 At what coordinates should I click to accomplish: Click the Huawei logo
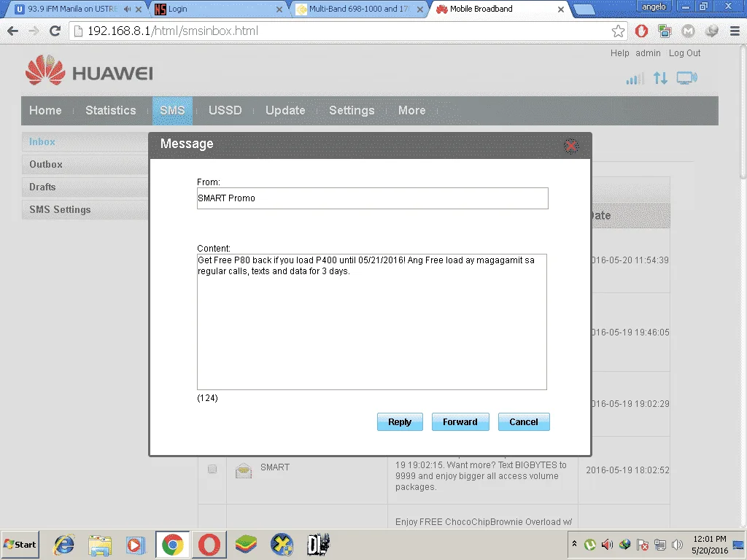[89, 71]
